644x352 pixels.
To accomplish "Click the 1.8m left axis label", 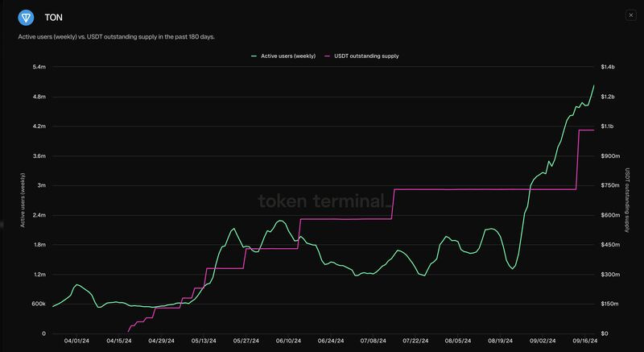I will 39,245.
